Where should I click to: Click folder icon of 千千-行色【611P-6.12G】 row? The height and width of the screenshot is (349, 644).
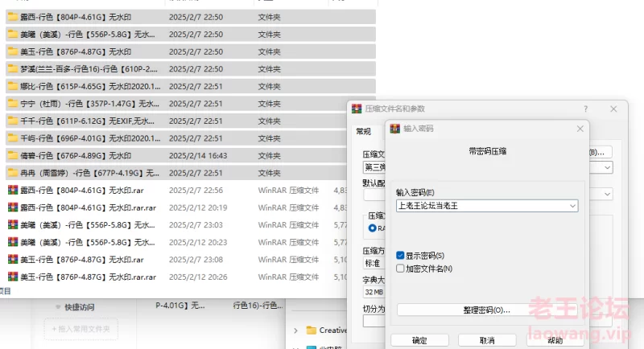(13, 121)
